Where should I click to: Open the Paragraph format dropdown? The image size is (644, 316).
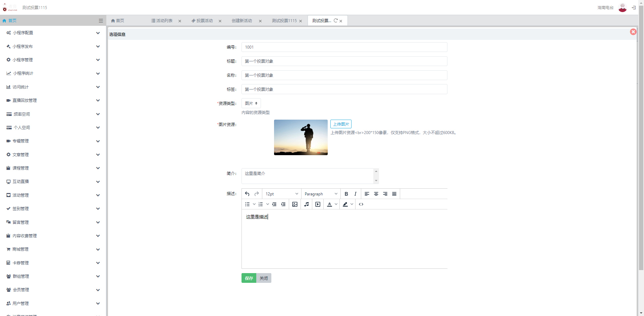click(x=321, y=194)
